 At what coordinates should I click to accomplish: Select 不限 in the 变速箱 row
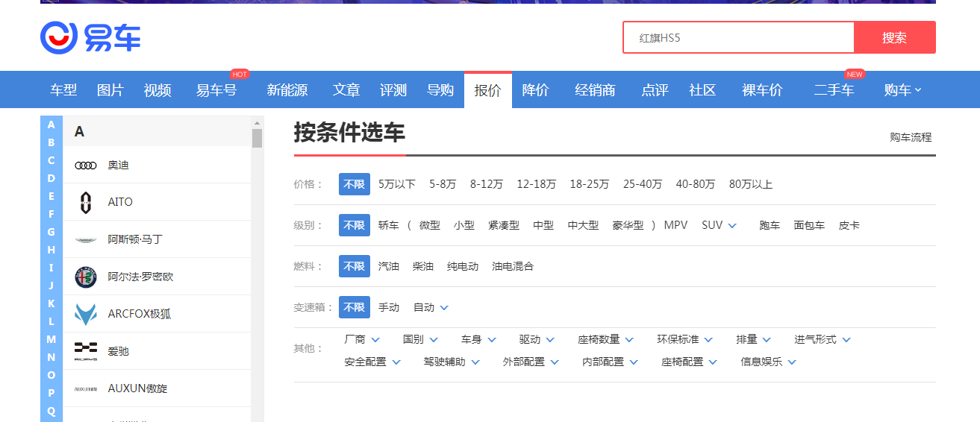tap(355, 307)
